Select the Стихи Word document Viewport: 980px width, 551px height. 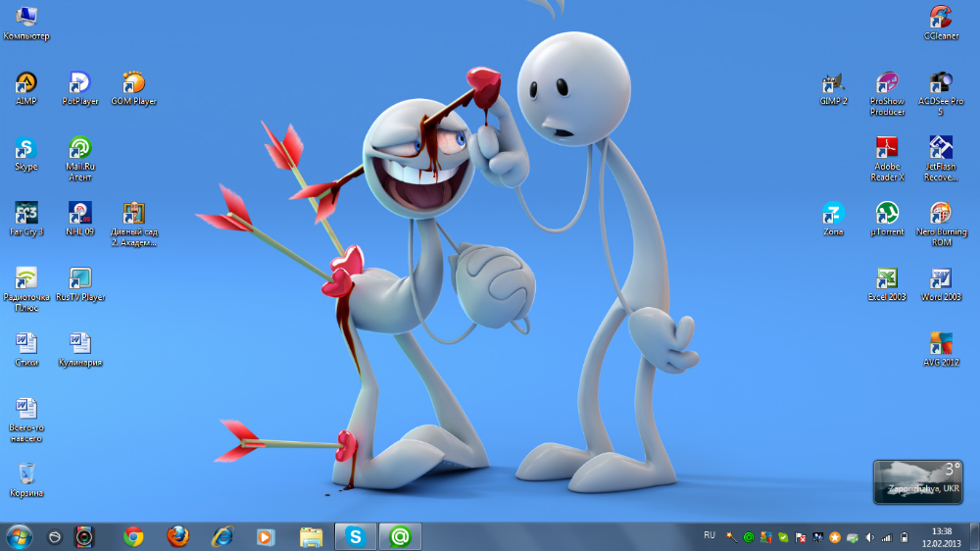[26, 350]
